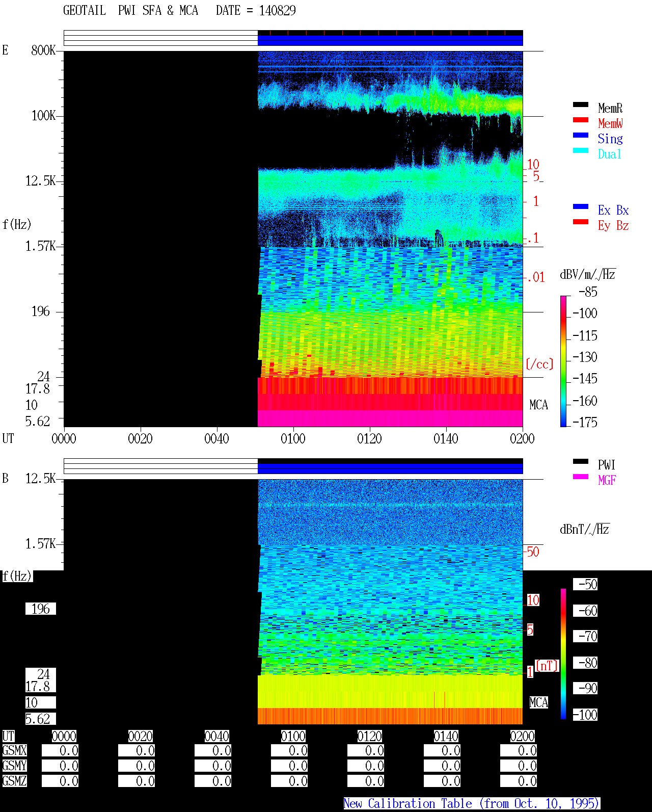Click the 0120 UT label in bottom table
The width and height of the screenshot is (652, 812).
tap(369, 737)
